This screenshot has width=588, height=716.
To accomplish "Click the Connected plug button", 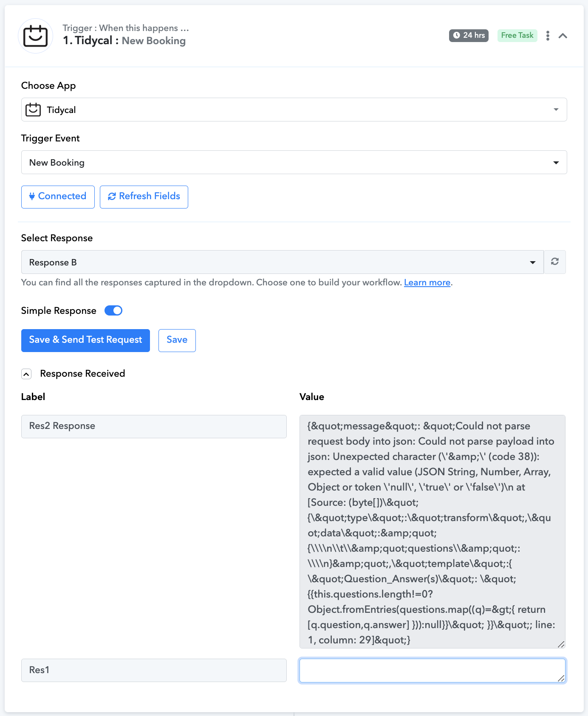I will [58, 197].
